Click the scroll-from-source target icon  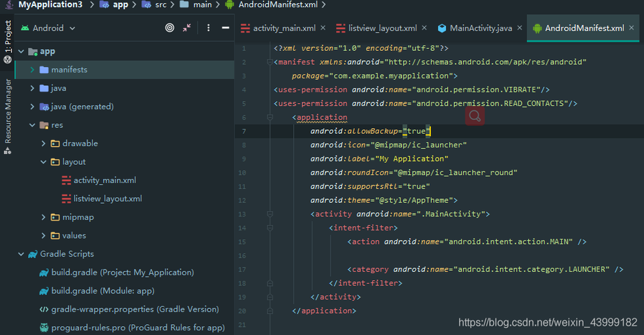(169, 27)
